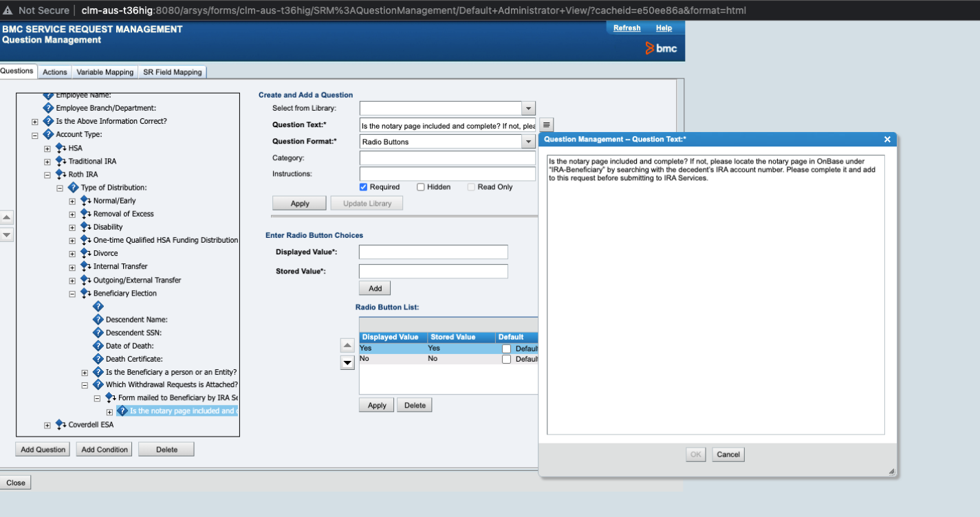
Task: Click the condition icon beside Traditional IRA
Action: point(61,161)
